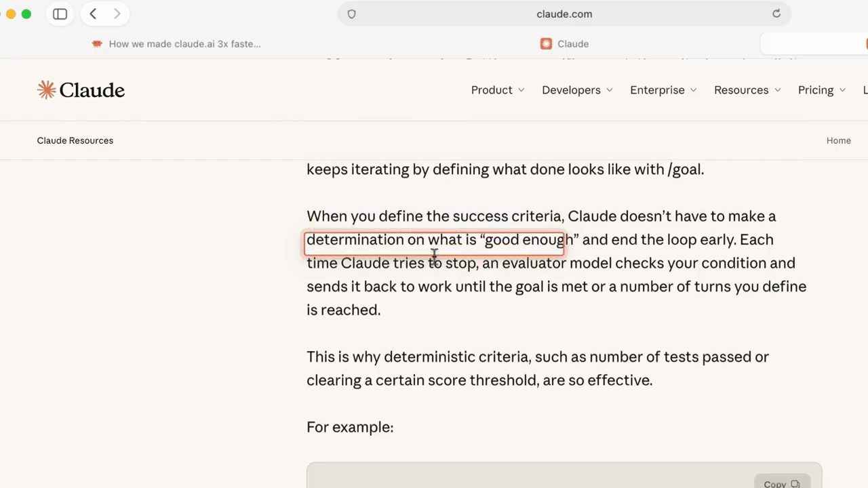Screen dimensions: 868x488
Task: Expand the Product dropdown menu
Action: coord(498,89)
